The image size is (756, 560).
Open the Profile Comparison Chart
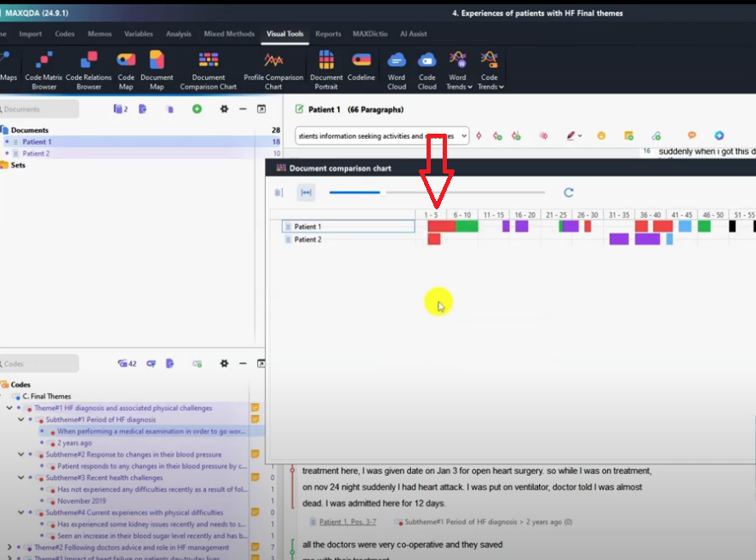[273, 71]
